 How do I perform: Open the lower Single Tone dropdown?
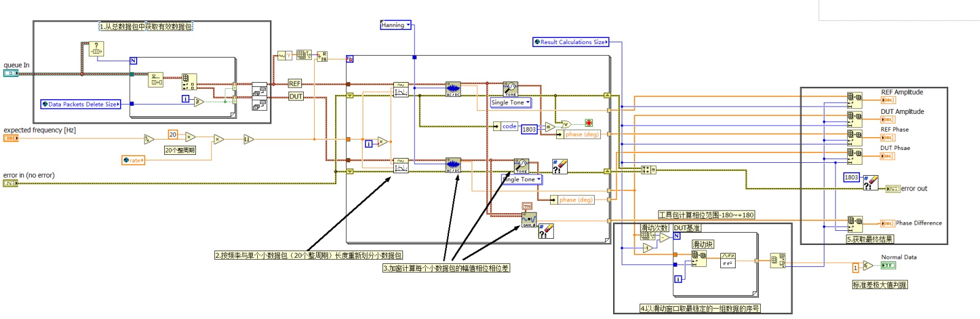coord(522,179)
